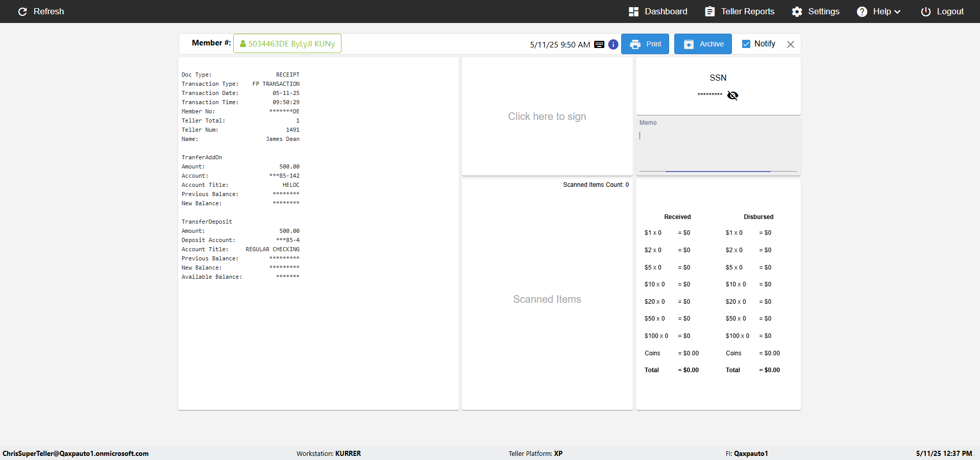Click the Archive button's box icon
This screenshot has width=980, height=460.
(689, 44)
